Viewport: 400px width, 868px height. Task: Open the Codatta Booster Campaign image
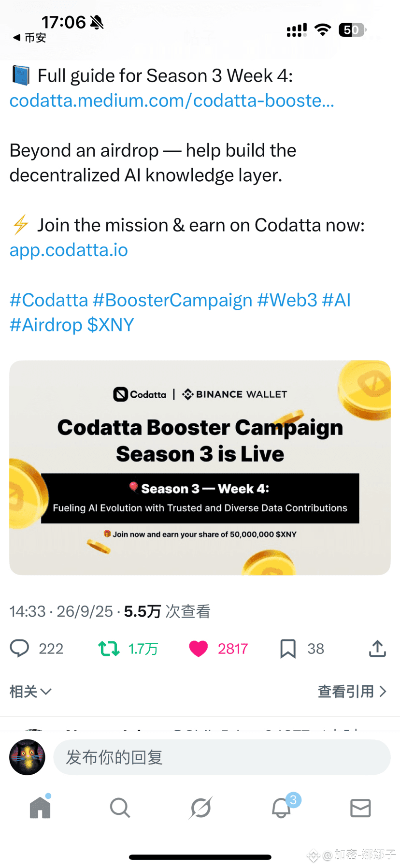tap(200, 467)
